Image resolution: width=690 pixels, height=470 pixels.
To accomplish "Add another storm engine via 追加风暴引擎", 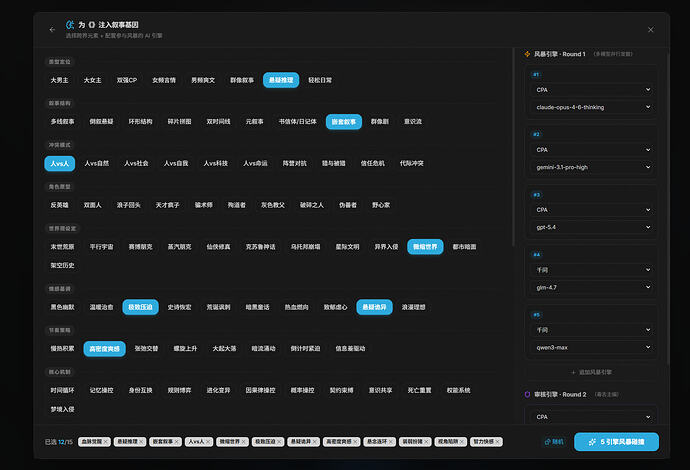I will pyautogui.click(x=592, y=372).
